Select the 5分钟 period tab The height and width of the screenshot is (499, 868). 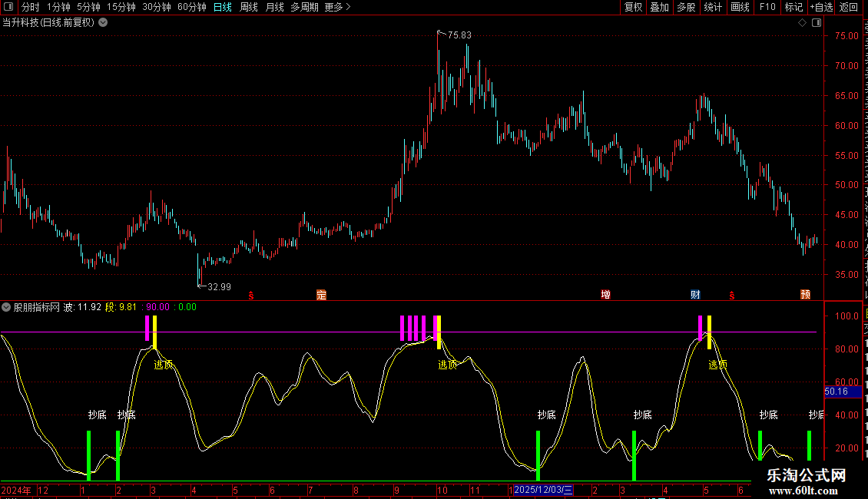pyautogui.click(x=88, y=7)
